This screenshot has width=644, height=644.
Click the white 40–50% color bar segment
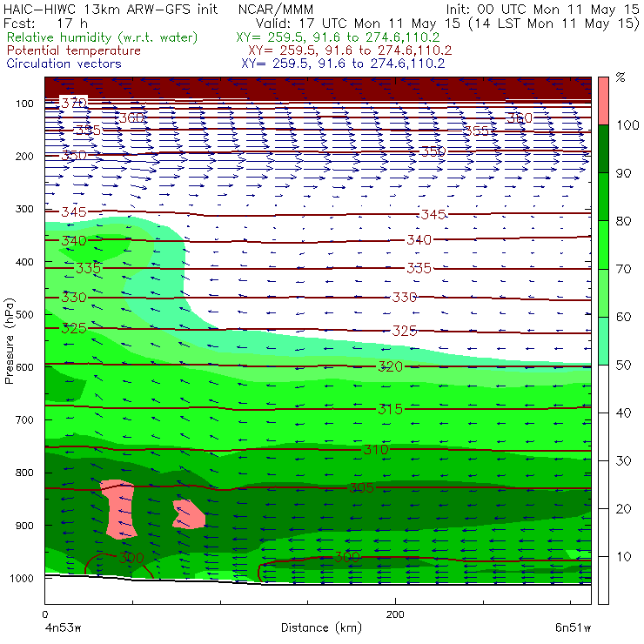603,388
